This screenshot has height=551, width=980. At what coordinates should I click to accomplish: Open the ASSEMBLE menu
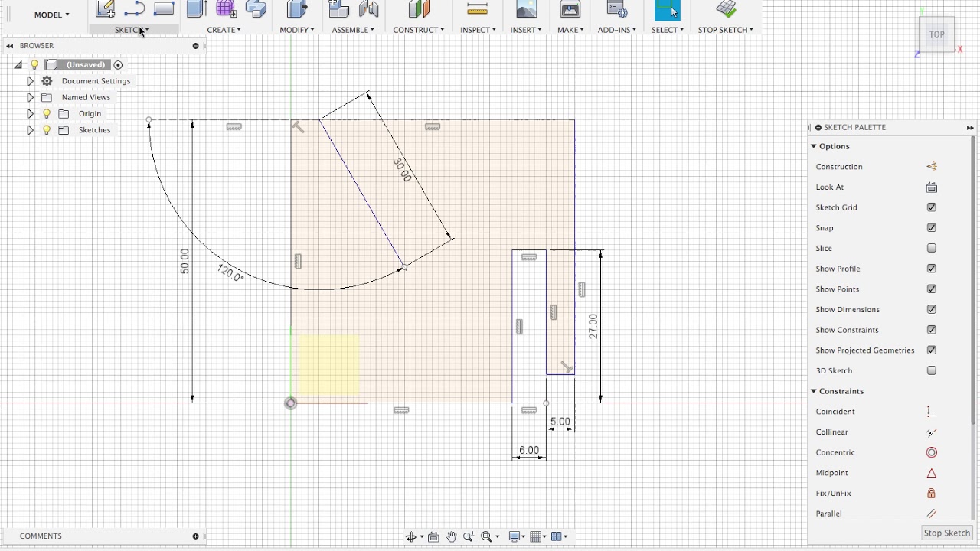[353, 30]
